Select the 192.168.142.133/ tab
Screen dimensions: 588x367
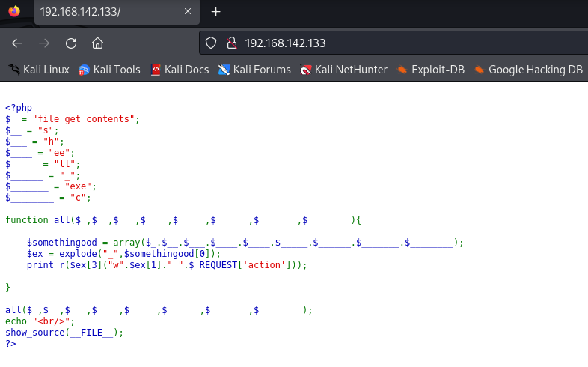(x=105, y=12)
